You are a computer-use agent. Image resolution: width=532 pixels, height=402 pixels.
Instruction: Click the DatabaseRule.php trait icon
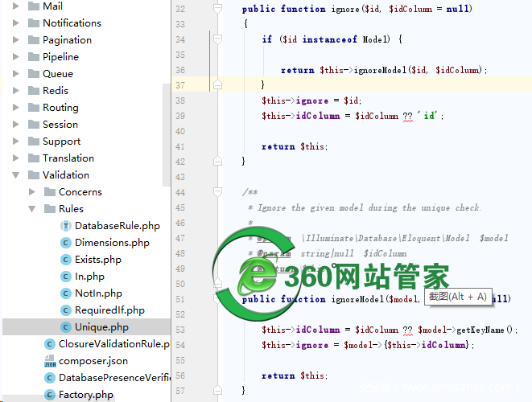click(65, 226)
